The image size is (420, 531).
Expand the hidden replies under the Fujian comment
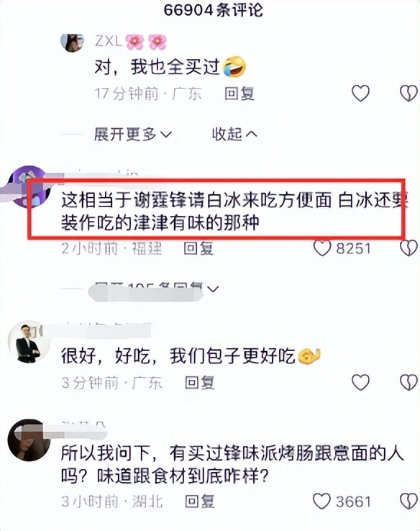coord(155,289)
